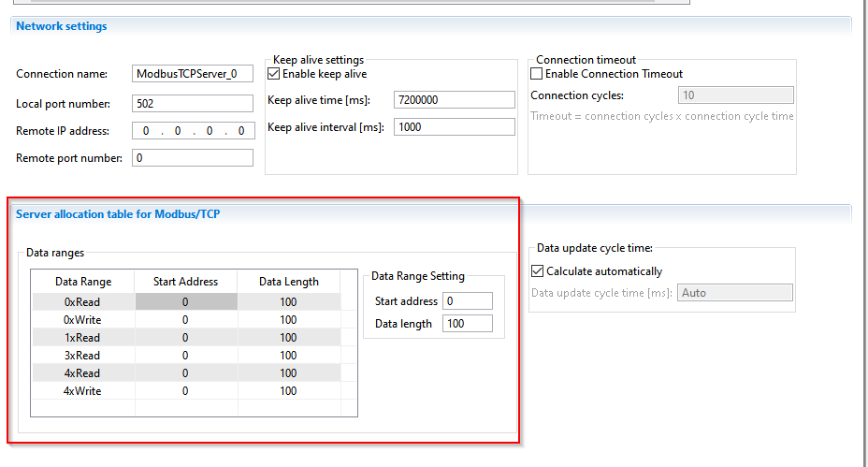The width and height of the screenshot is (868, 467).
Task: Edit Data length in Data Range Setting
Action: tap(468, 324)
